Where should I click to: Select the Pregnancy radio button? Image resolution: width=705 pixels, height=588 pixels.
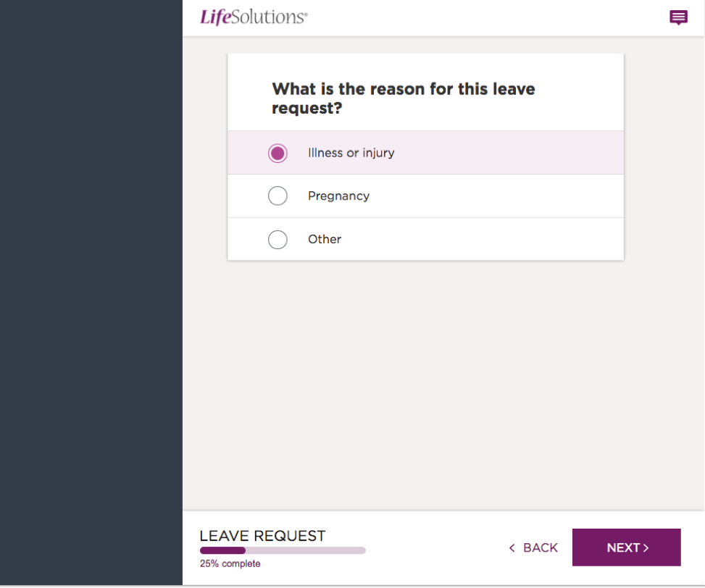coord(278,196)
